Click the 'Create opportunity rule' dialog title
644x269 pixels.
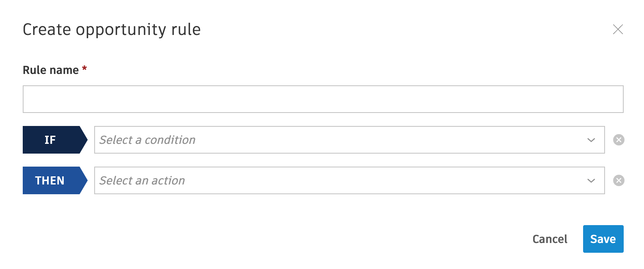(112, 30)
